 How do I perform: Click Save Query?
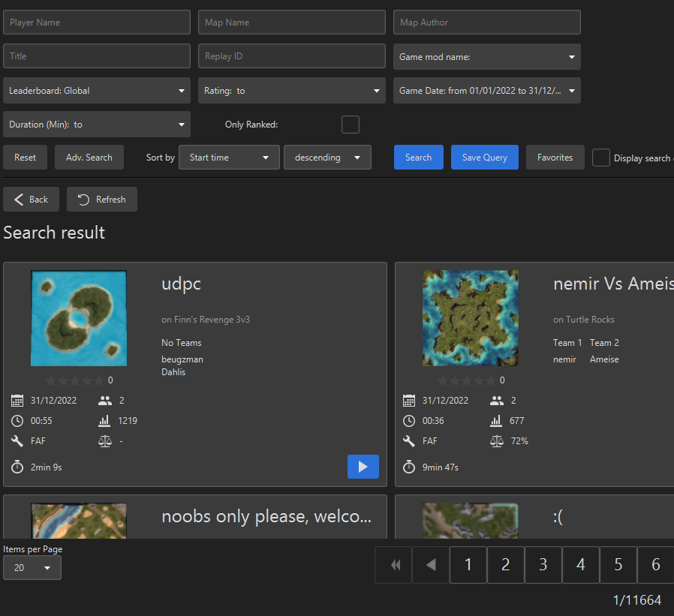(484, 158)
